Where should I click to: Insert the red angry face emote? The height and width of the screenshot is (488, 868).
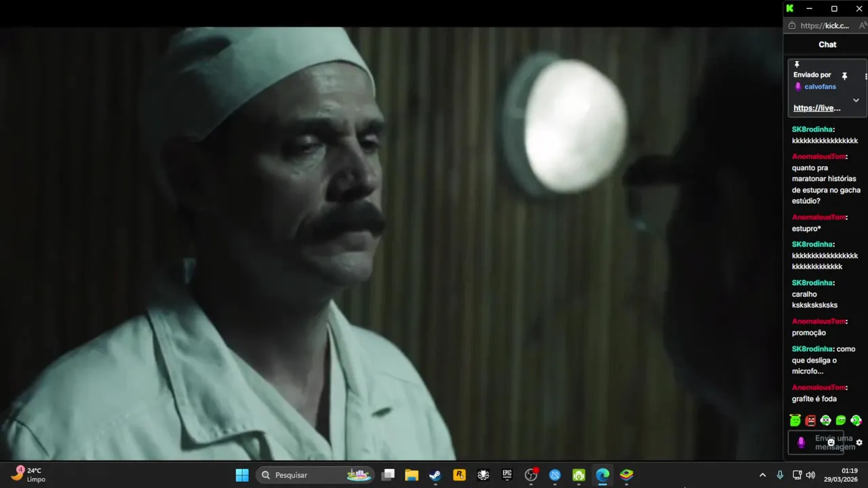[x=810, y=421]
